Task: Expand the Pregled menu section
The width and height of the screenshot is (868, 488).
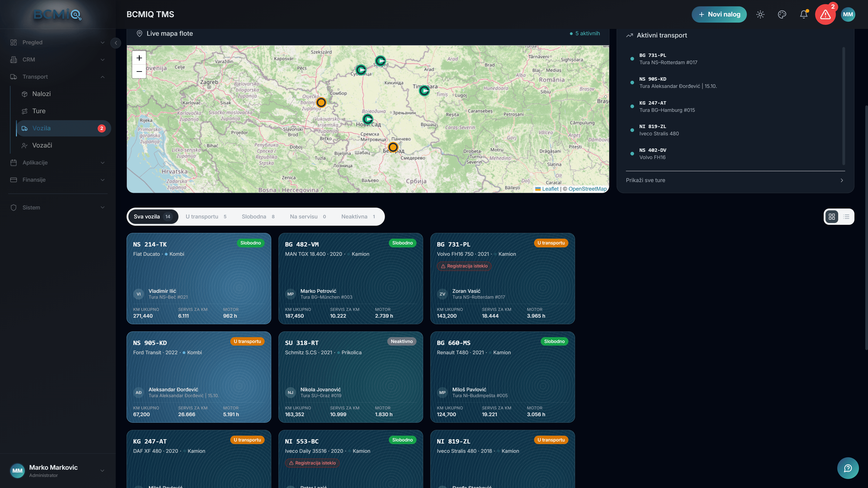Action: coord(58,42)
